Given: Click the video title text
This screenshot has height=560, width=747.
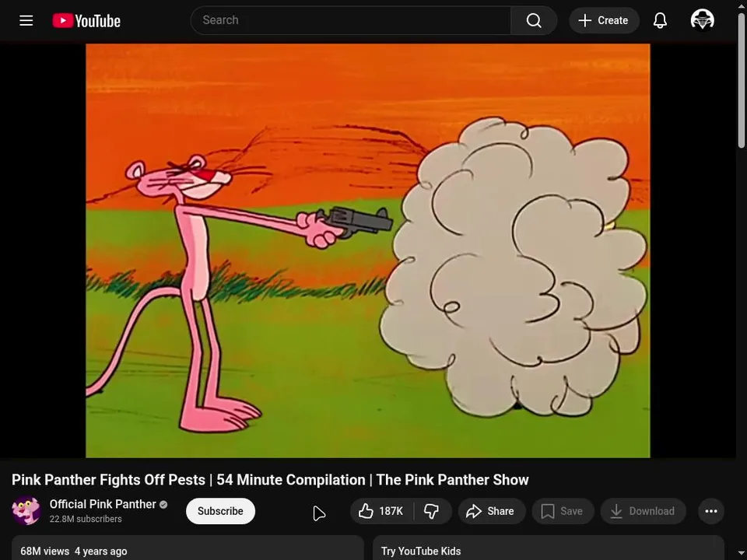Looking at the screenshot, I should [270, 480].
